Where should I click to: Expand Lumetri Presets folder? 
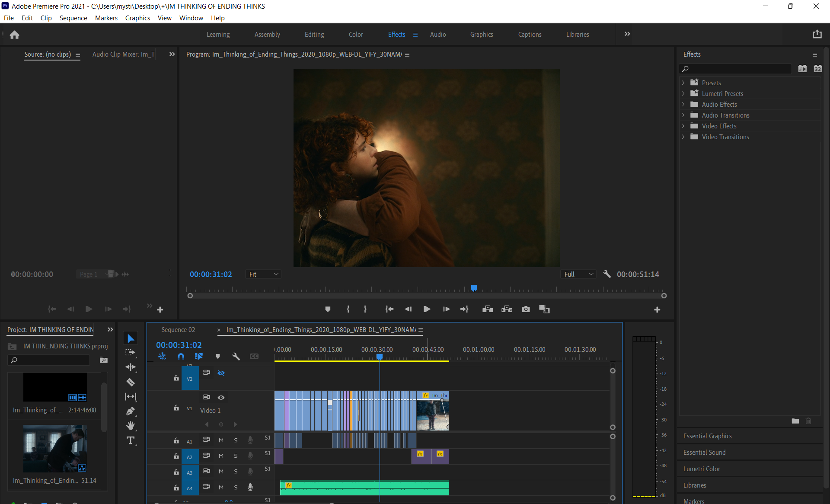(683, 93)
